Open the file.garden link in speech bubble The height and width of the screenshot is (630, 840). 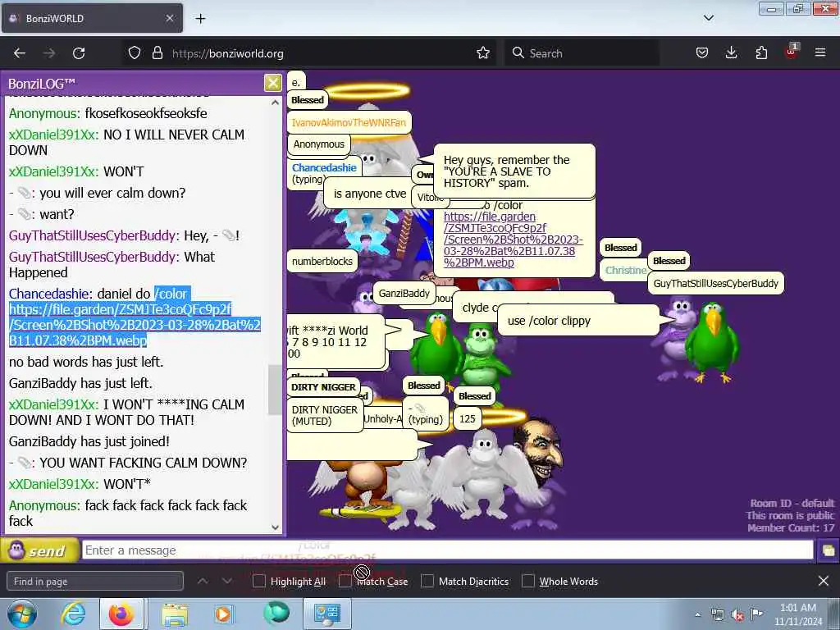point(512,240)
